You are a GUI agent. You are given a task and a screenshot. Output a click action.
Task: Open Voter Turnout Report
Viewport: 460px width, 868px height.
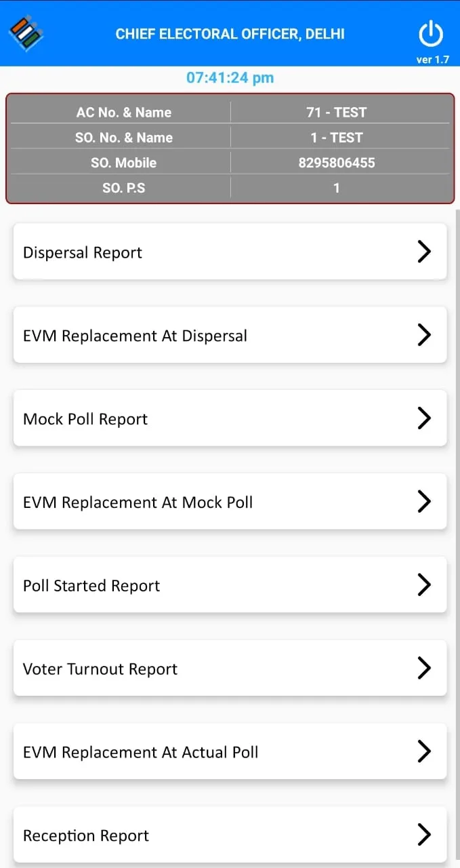coord(230,669)
